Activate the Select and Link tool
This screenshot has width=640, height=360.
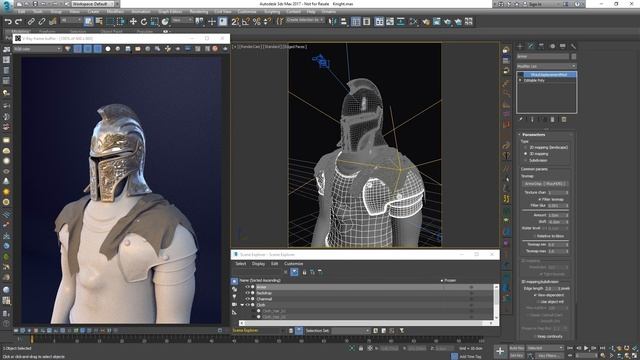pos(31,21)
